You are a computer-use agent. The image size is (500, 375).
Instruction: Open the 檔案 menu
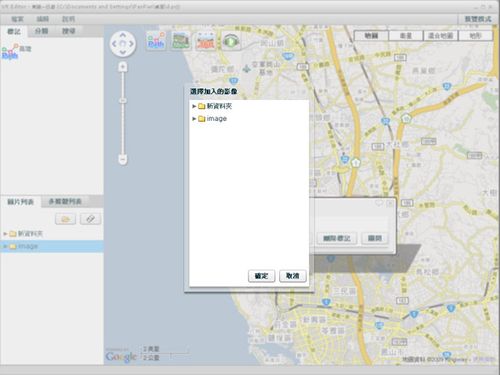click(x=17, y=19)
